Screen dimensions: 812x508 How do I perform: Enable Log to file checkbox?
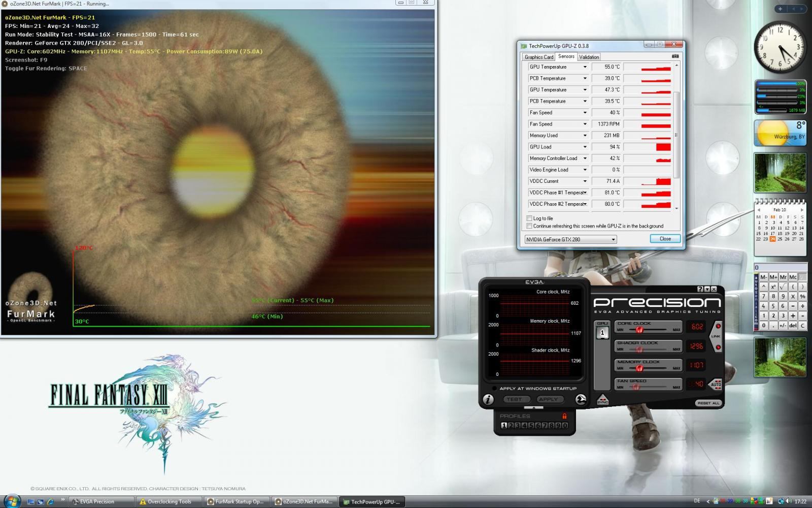(529, 218)
